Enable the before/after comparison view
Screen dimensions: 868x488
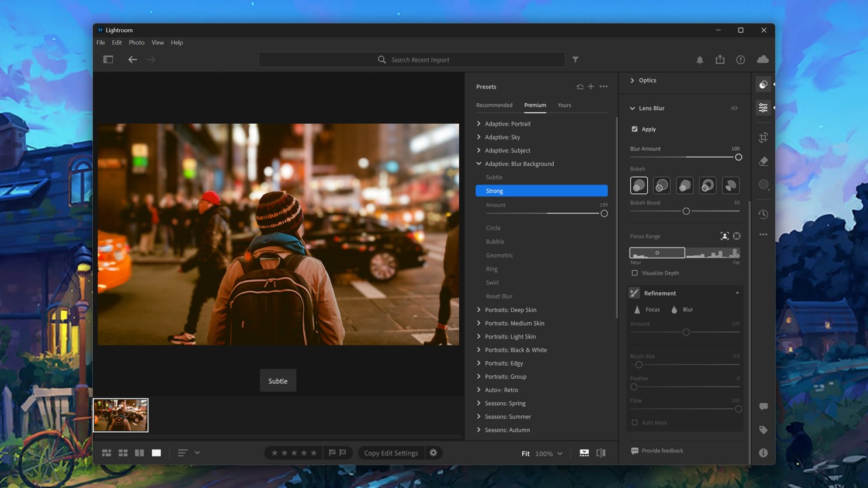coord(600,453)
